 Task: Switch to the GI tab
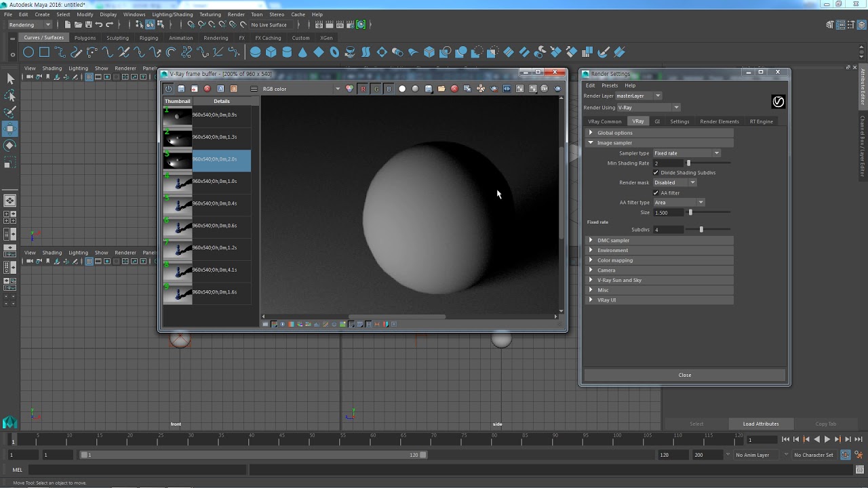coord(657,121)
